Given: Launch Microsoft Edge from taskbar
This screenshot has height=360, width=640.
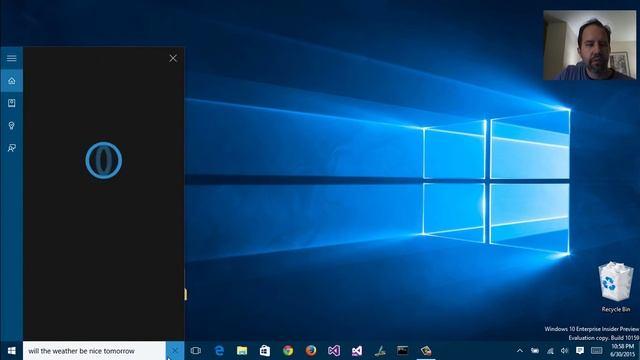Looking at the screenshot, I should [219, 351].
